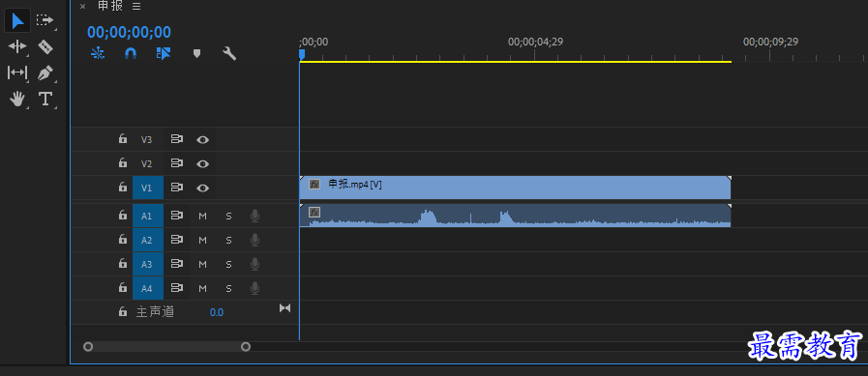Select the 申报.mp4 [V] video clip
Viewport: 868px width, 376px height.
pyautogui.click(x=515, y=188)
